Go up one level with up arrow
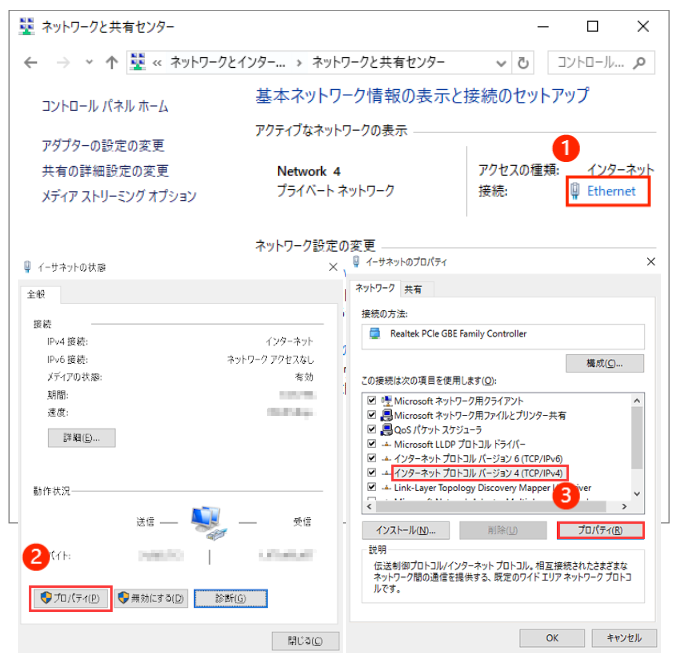The width and height of the screenshot is (676, 657). tap(112, 63)
